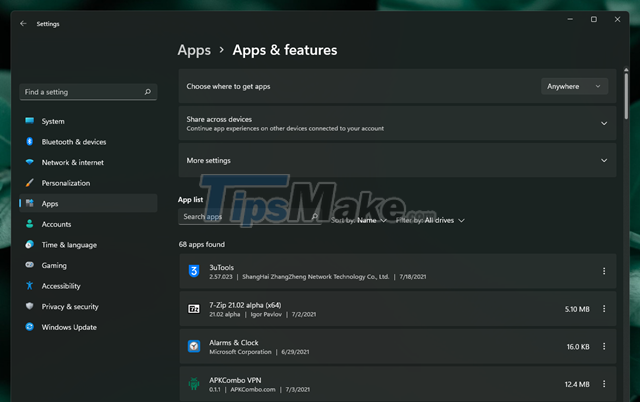This screenshot has width=640, height=402.
Task: Click the Apps breadcrumb link
Action: click(194, 50)
